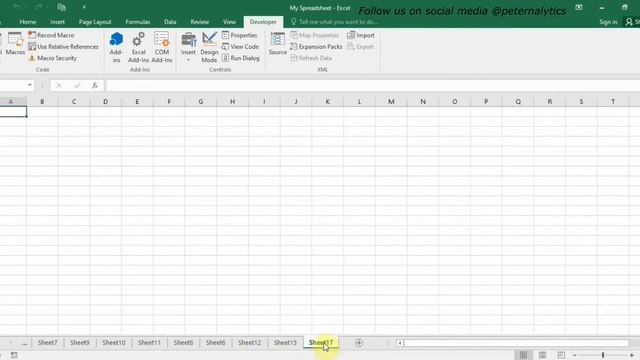Image resolution: width=640 pixels, height=360 pixels.
Task: Open Ribbon Display Options
Action: tap(579, 7)
